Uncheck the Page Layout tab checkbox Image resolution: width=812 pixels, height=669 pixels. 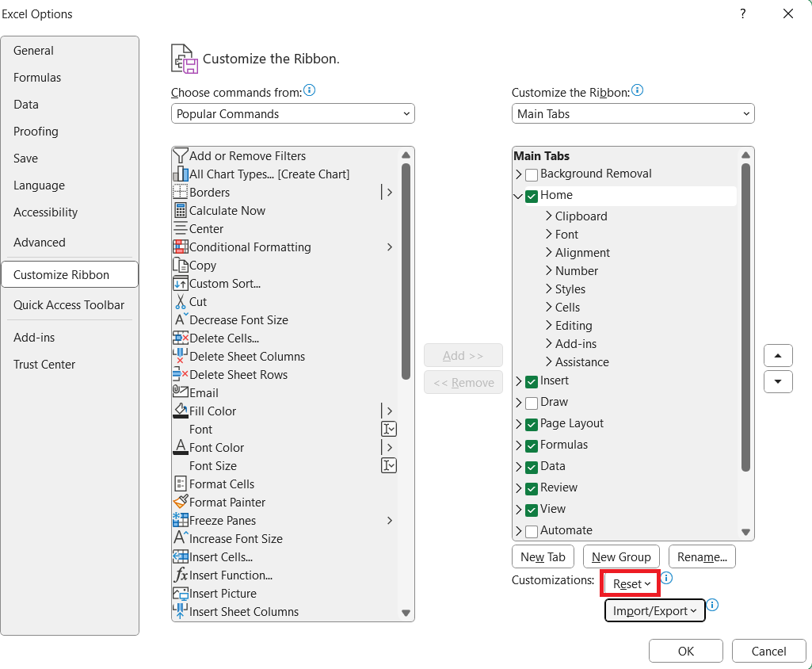coord(532,424)
